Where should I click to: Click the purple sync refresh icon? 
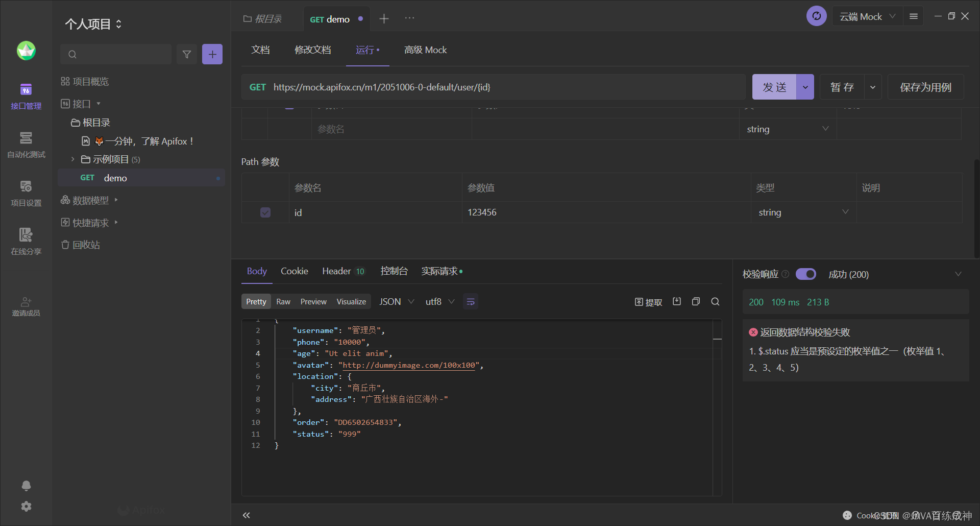[x=816, y=16]
